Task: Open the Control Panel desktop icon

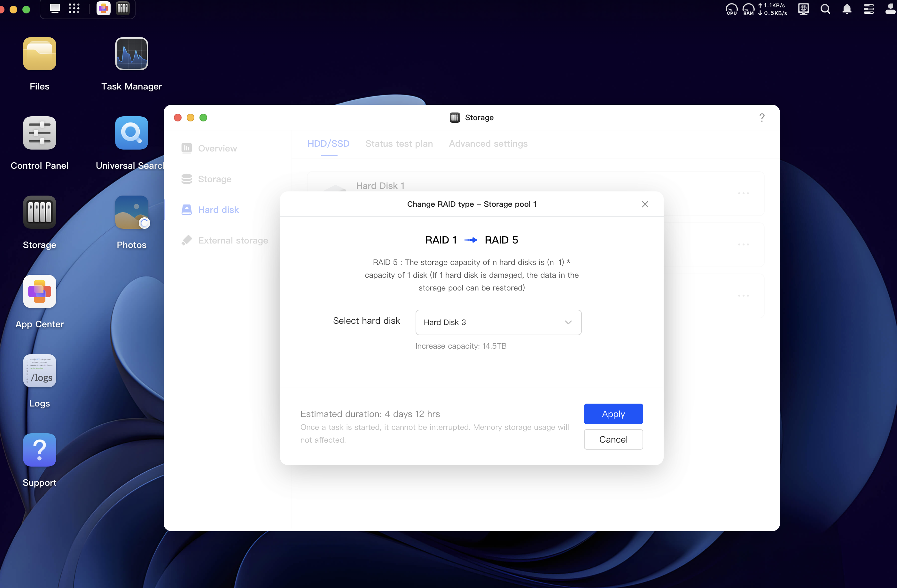Action: pyautogui.click(x=40, y=133)
